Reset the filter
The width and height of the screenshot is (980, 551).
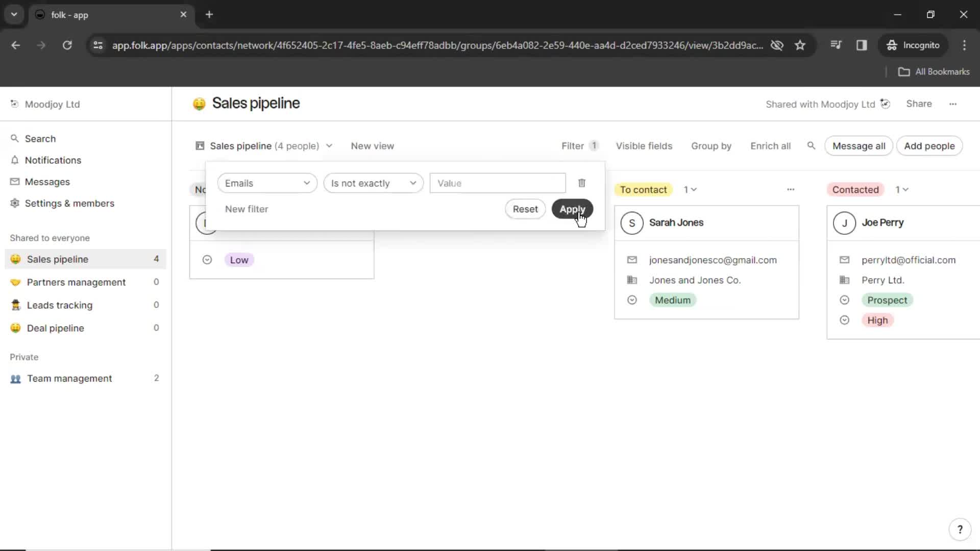pyautogui.click(x=525, y=209)
